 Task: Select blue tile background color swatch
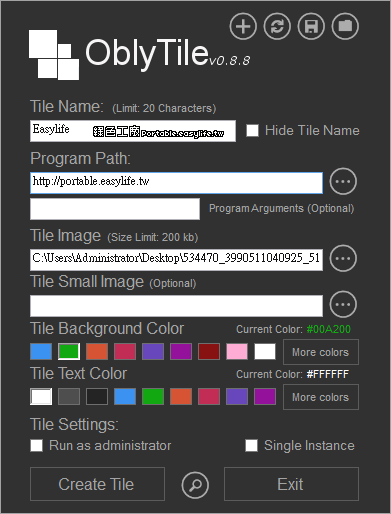41,352
